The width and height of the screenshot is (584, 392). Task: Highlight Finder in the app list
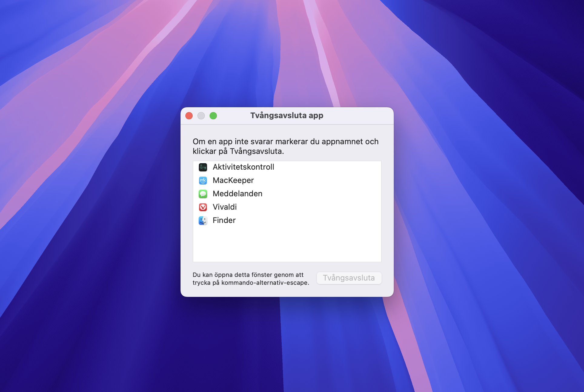click(x=287, y=221)
